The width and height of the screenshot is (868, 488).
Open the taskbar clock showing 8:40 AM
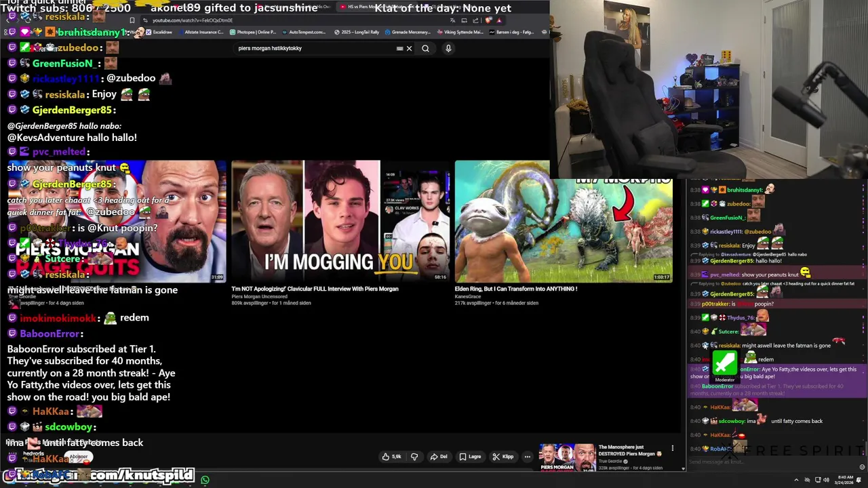point(845,480)
